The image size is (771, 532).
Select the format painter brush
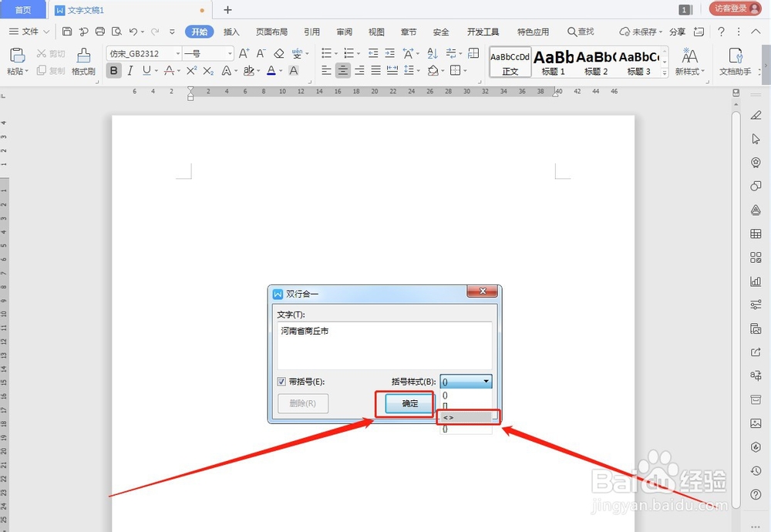coord(83,56)
